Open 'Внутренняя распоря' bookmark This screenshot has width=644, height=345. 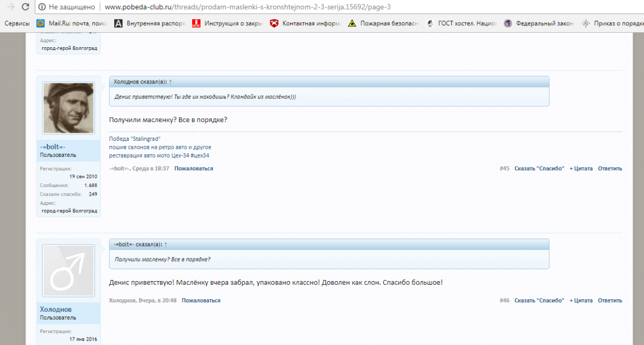(x=149, y=24)
